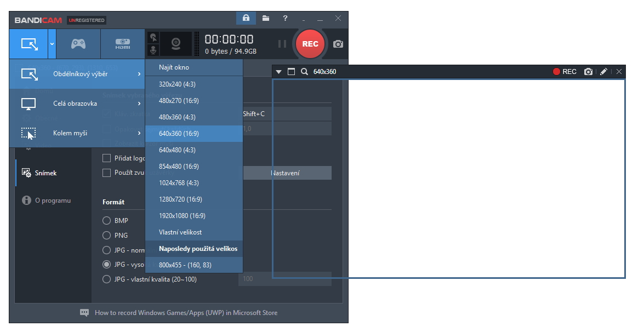Viewport: 644px width, 332px height.
Task: Select JPG - vysoká kvalita radio button
Action: pos(106,264)
